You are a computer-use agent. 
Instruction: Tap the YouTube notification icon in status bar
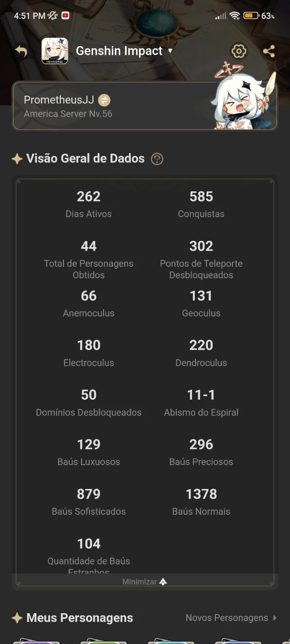coord(65,16)
